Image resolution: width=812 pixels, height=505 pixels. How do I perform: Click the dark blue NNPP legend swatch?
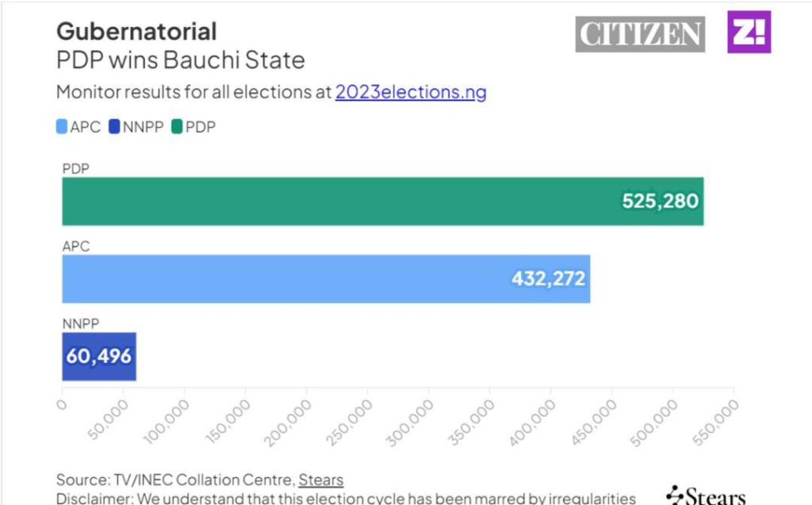114,126
